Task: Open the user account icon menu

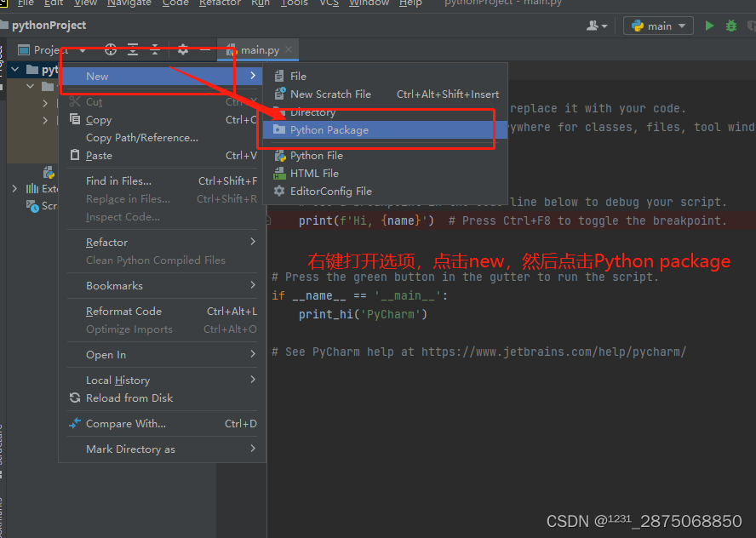Action: 597,26
